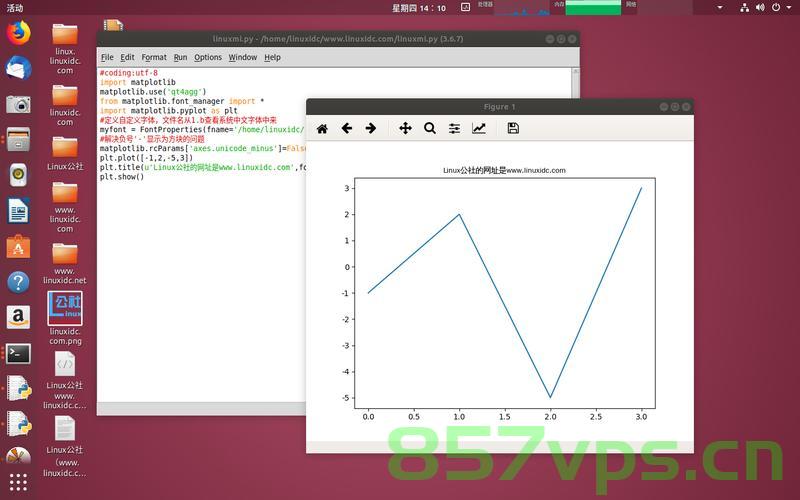Open the linux.linuxidc.com desktop folder
800x500 pixels.
[x=65, y=48]
